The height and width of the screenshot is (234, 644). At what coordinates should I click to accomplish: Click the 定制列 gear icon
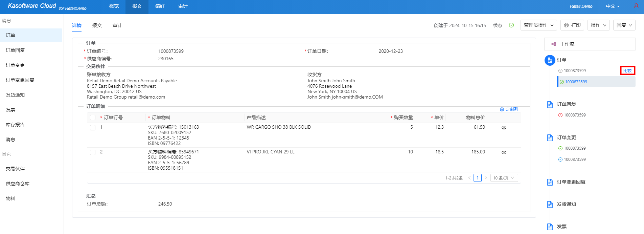[x=502, y=109]
